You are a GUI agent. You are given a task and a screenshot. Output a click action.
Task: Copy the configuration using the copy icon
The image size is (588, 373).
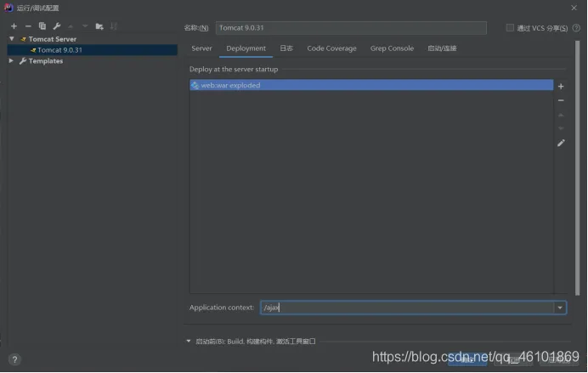point(42,25)
